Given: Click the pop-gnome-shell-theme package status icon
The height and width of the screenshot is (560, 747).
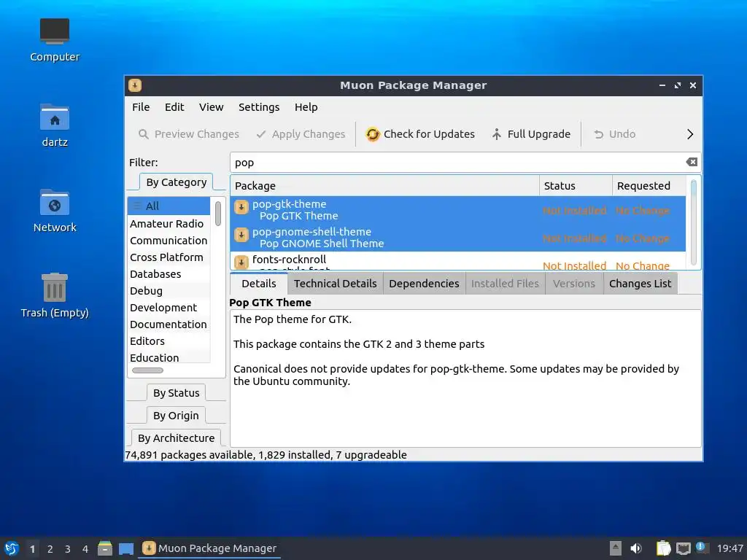Looking at the screenshot, I should click(x=241, y=235).
